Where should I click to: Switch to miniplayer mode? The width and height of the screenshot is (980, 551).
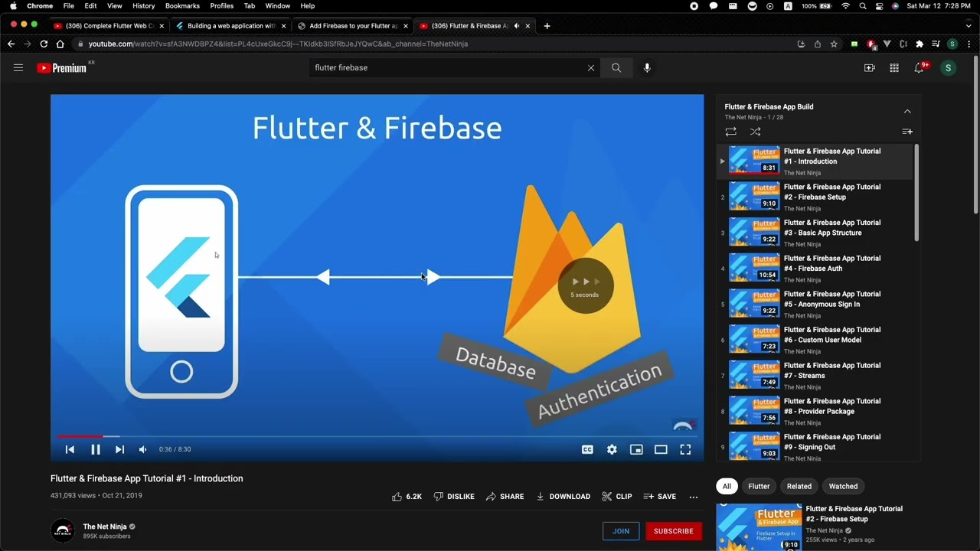pos(636,449)
